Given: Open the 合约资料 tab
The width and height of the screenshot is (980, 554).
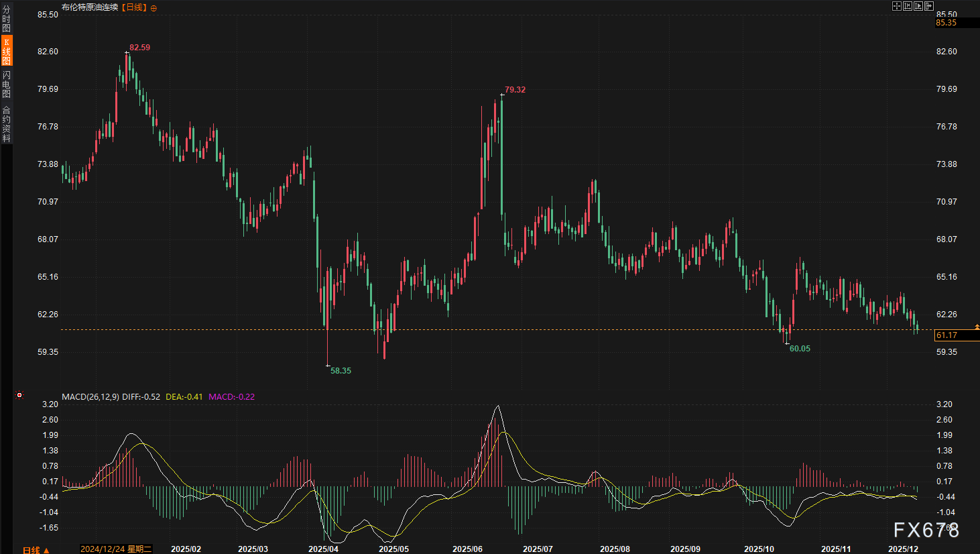Looking at the screenshot, I should click(x=6, y=124).
